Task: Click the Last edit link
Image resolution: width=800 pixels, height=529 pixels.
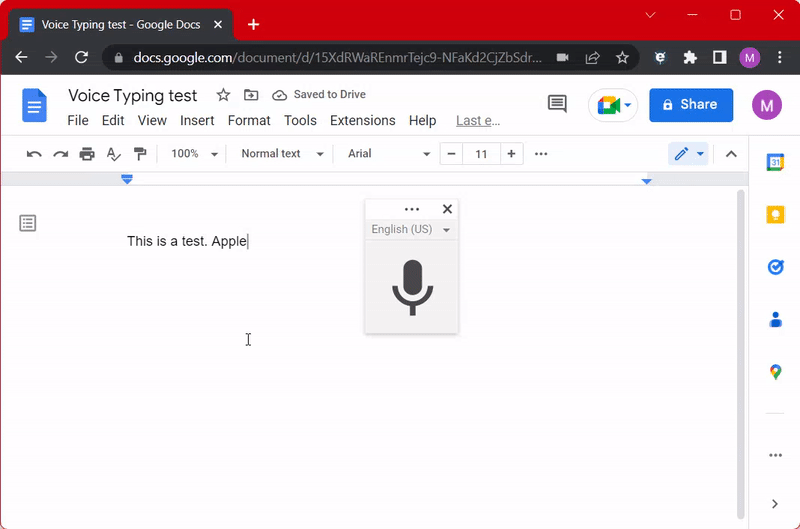Action: click(x=477, y=120)
